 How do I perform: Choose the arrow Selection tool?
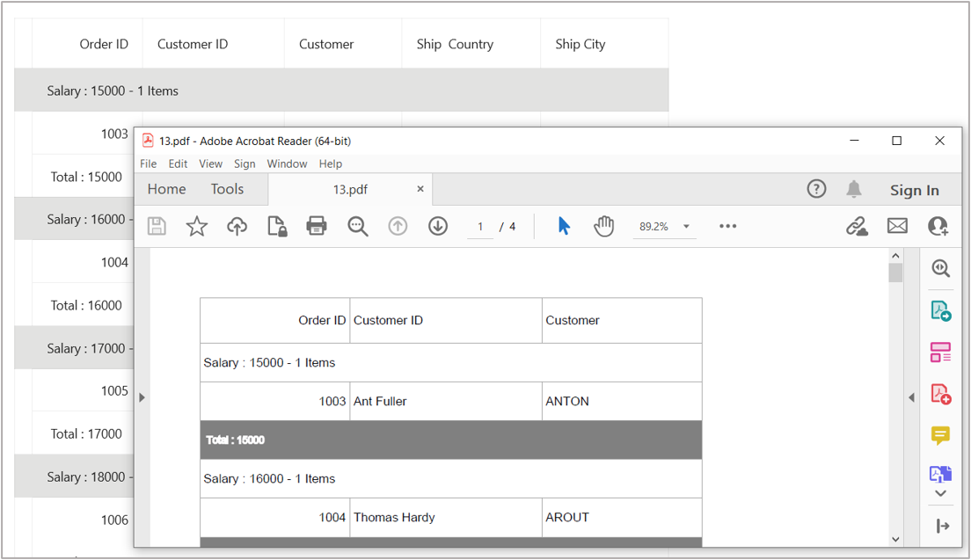pyautogui.click(x=564, y=226)
